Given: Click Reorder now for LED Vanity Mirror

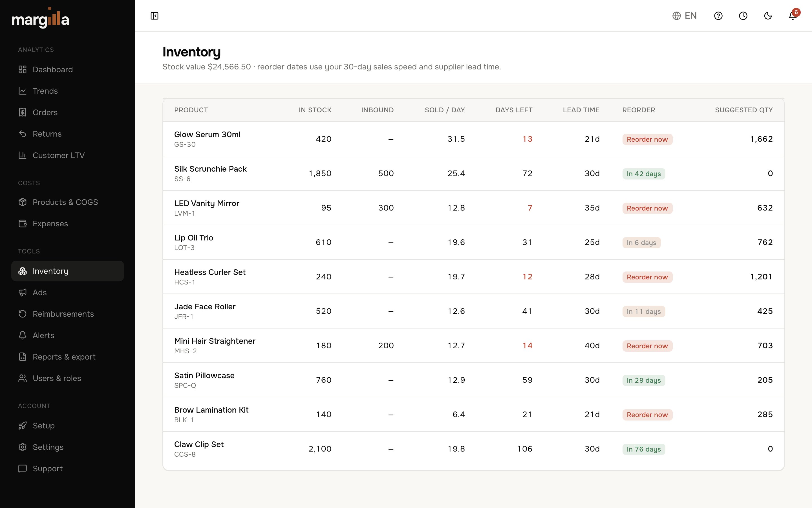Looking at the screenshot, I should (x=647, y=208).
